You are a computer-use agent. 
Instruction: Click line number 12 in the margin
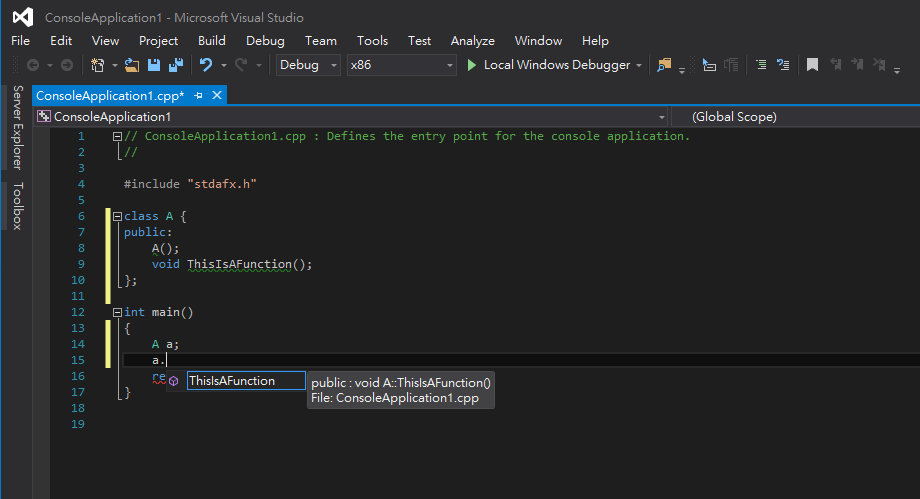(x=78, y=312)
